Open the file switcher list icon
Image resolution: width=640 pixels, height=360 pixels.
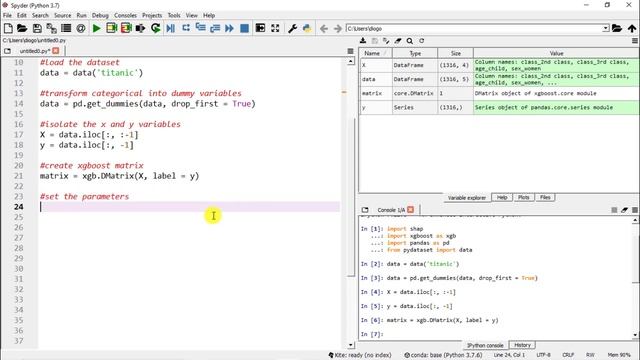pos(66,28)
